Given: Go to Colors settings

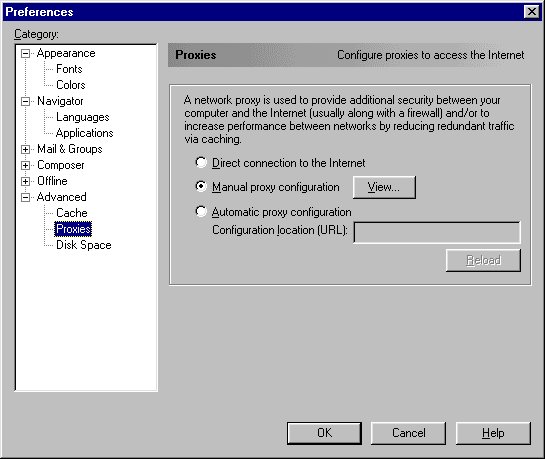Looking at the screenshot, I should click(x=71, y=85).
